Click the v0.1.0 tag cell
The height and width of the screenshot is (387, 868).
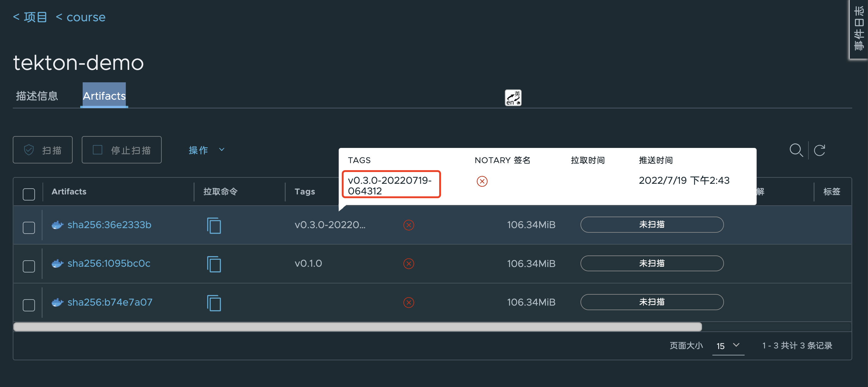pos(308,263)
